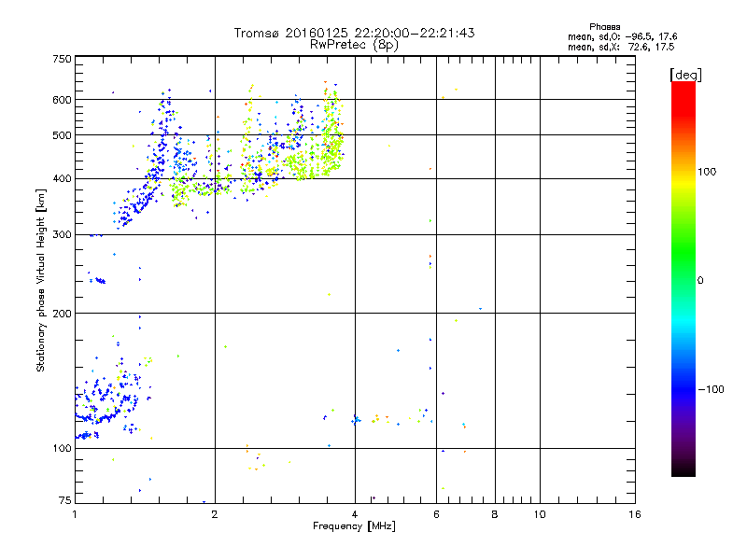The height and width of the screenshot is (560, 747).
Task: Click x-axis tick label '2'
Action: tap(215, 514)
